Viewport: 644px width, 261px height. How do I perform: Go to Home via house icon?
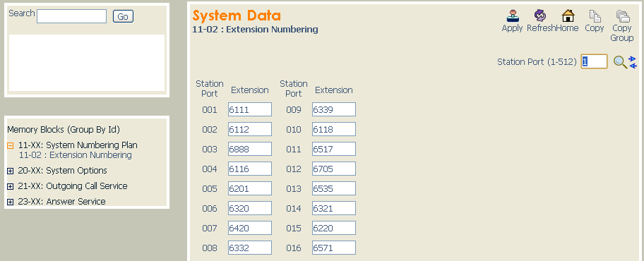point(568,16)
